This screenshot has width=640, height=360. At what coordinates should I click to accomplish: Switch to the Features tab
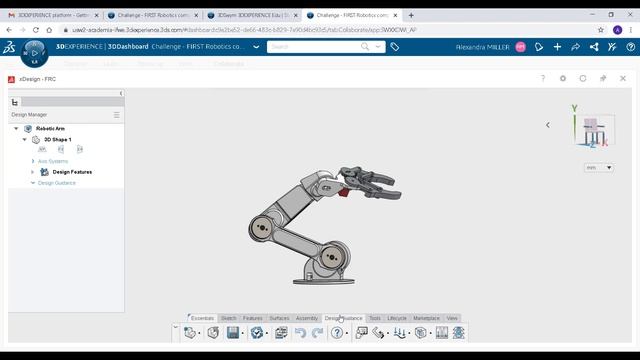pyautogui.click(x=253, y=318)
